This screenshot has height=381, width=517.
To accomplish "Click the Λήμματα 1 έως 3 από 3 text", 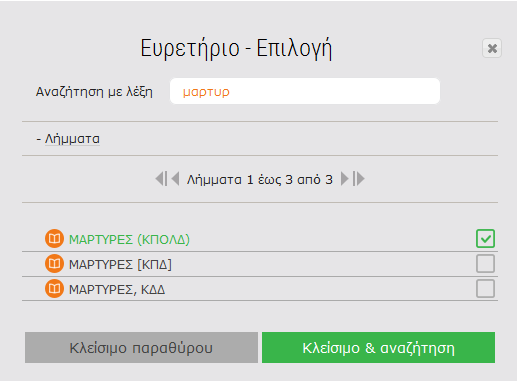I will (x=260, y=179).
